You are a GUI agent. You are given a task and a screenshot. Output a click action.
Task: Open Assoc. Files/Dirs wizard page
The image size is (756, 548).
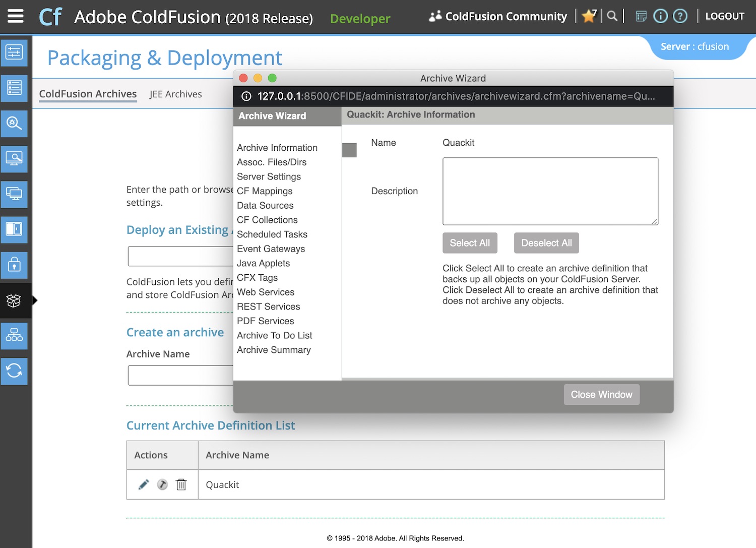[x=272, y=162]
